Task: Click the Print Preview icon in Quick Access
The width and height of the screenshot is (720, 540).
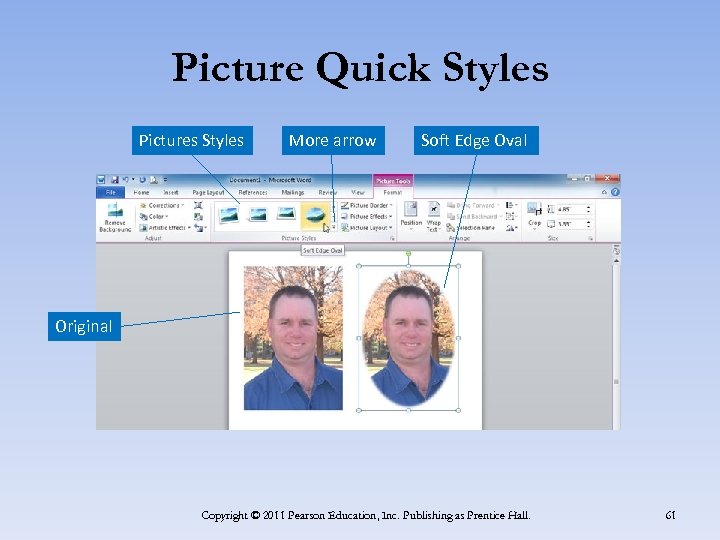Action: pos(153,180)
